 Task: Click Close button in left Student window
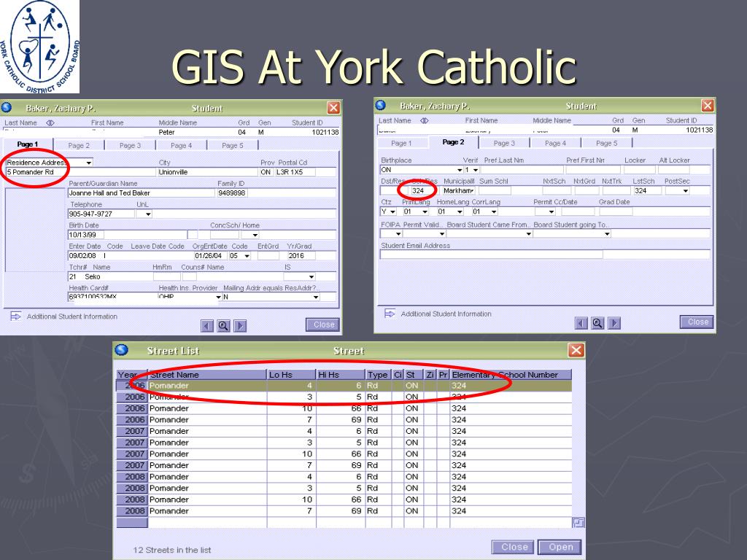pyautogui.click(x=323, y=324)
